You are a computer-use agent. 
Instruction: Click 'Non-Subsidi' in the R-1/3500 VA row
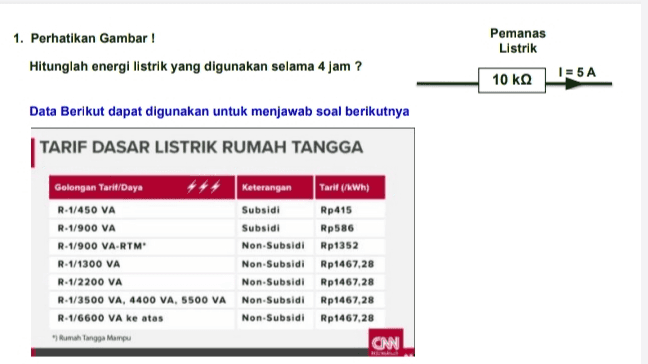coord(273,300)
